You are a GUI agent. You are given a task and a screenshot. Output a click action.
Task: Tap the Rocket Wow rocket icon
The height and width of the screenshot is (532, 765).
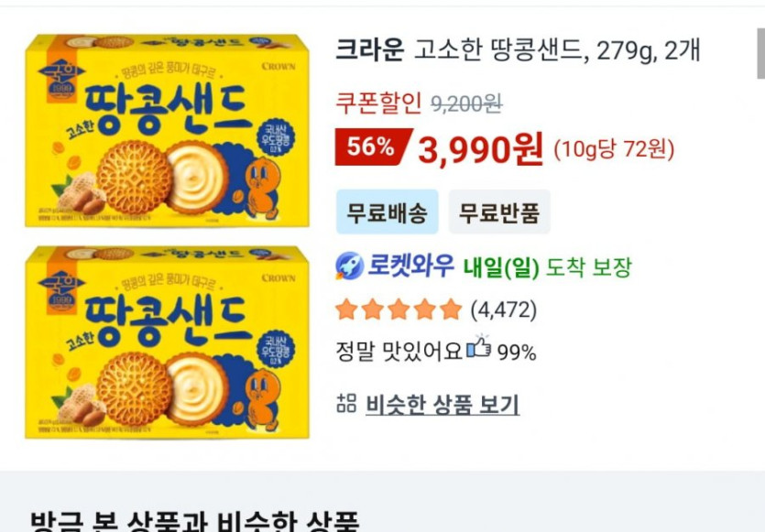[x=349, y=266]
